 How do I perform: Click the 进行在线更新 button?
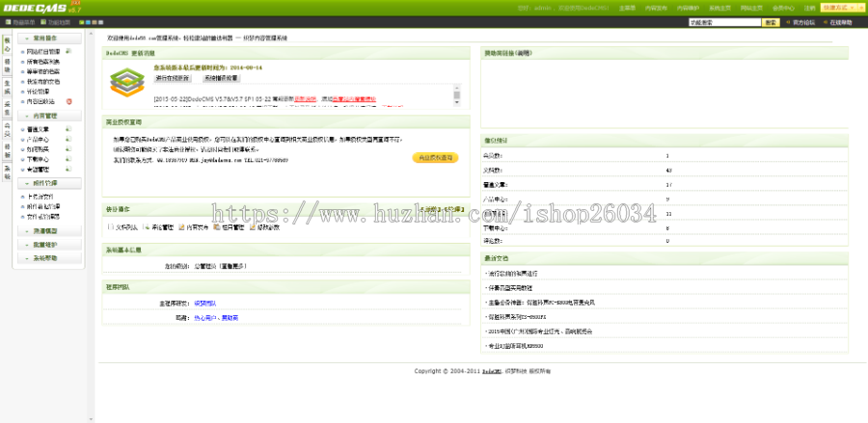click(x=173, y=78)
